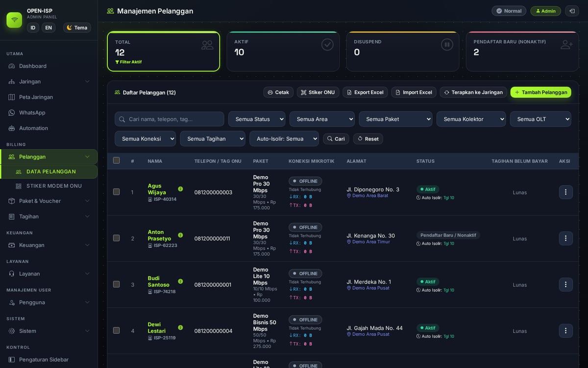
Task: Click the Tambah Pelanggan button
Action: tap(541, 92)
